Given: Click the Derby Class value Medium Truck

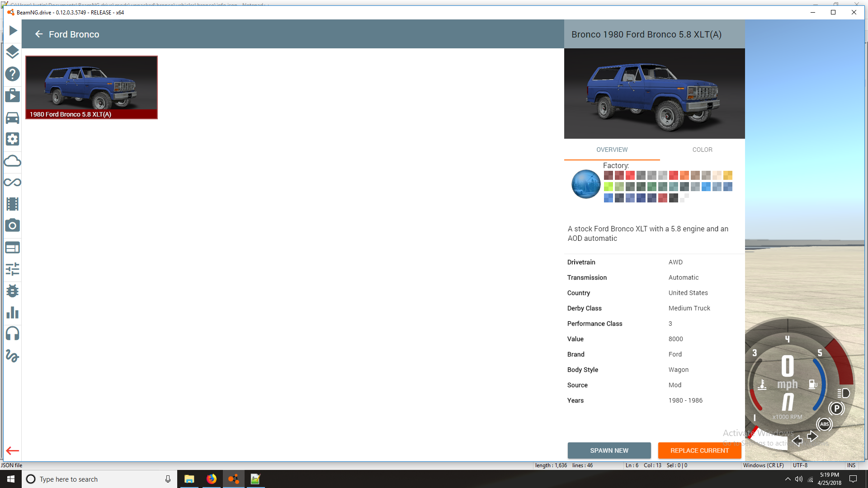Looking at the screenshot, I should pyautogui.click(x=689, y=308).
